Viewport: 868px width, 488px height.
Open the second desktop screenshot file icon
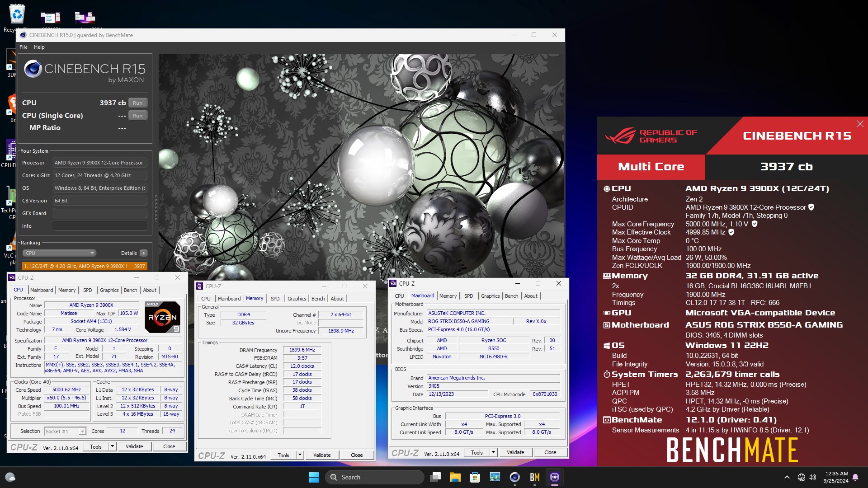(x=85, y=17)
